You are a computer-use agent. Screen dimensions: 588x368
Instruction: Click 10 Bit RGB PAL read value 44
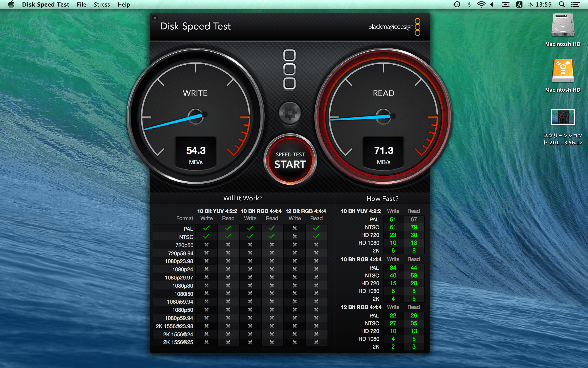(x=414, y=268)
